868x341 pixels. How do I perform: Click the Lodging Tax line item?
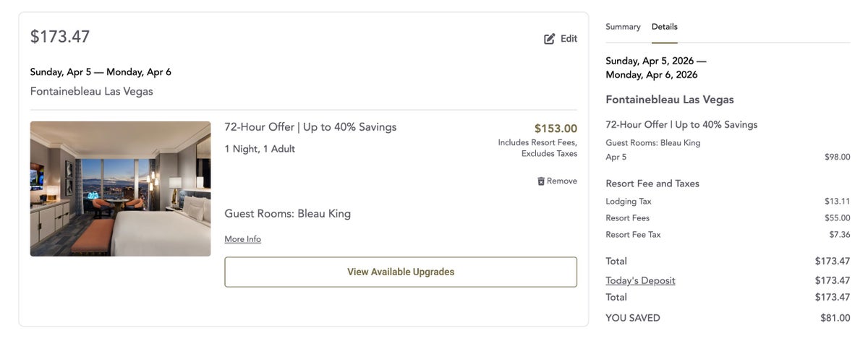628,202
